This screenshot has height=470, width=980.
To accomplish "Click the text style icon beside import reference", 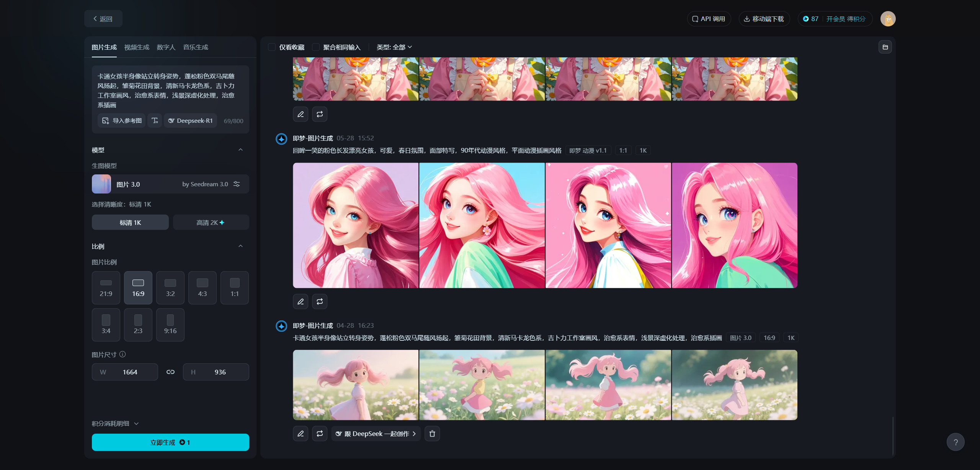I will point(155,121).
